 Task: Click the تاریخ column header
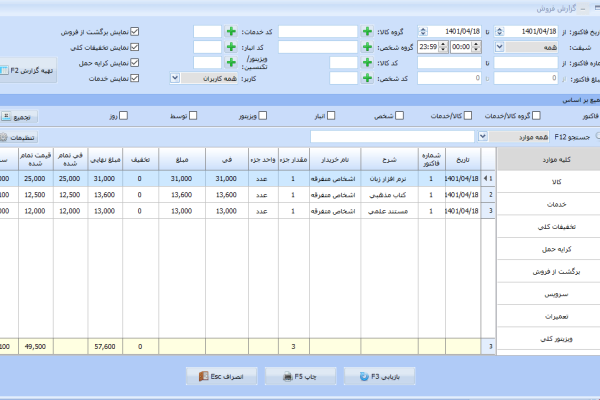click(x=463, y=160)
